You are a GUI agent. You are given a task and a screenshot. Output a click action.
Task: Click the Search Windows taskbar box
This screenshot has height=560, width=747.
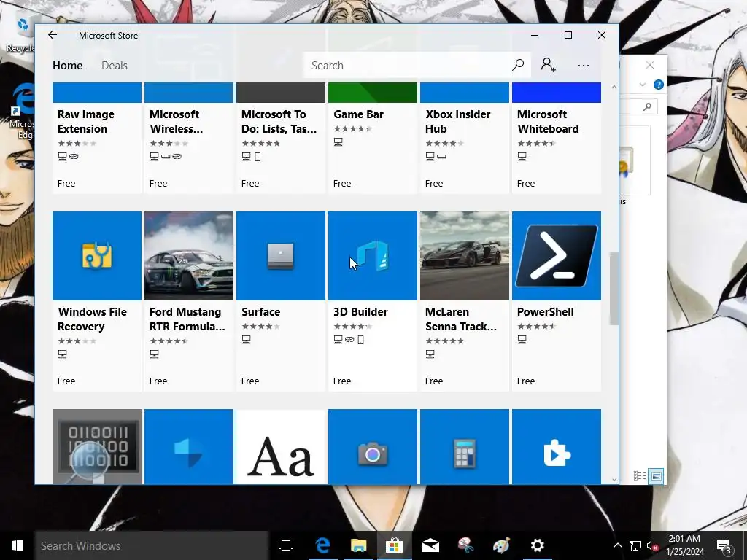pos(152,545)
